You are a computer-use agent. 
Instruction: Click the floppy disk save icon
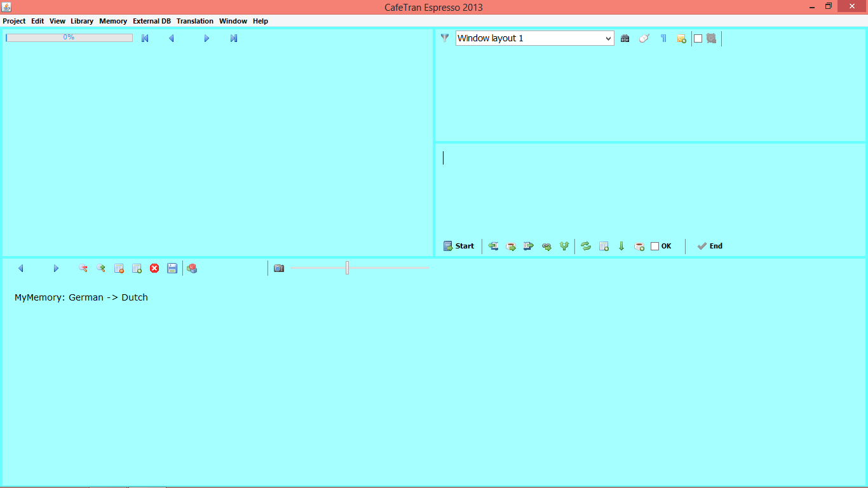(172, 269)
